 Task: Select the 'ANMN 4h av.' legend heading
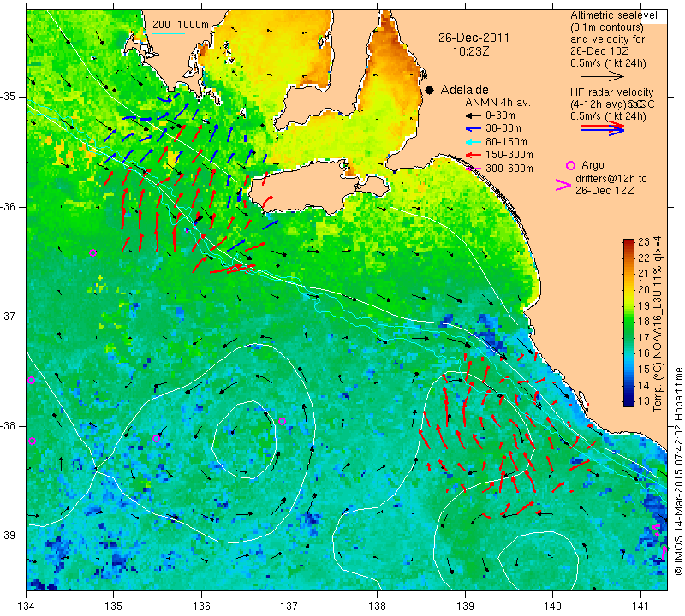point(497,103)
